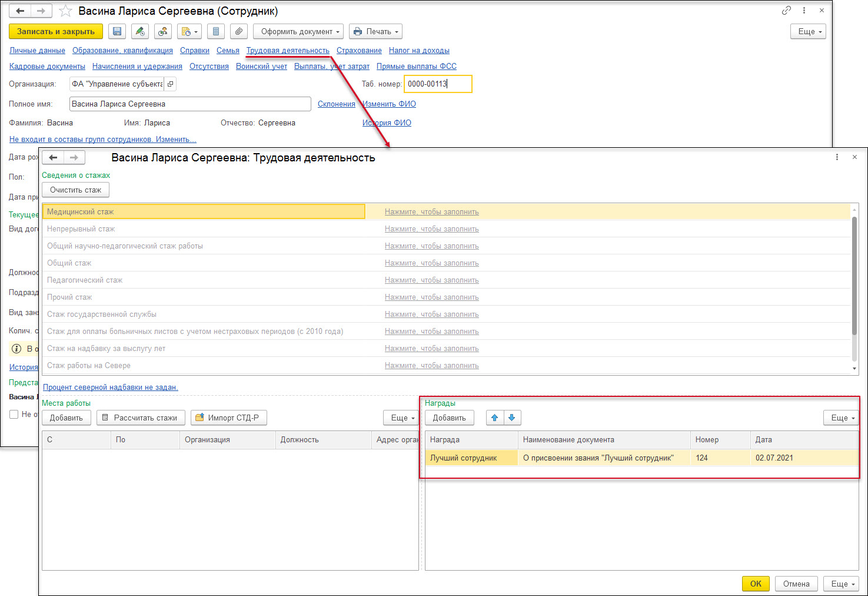Click the Таб. номер input field

tap(438, 84)
